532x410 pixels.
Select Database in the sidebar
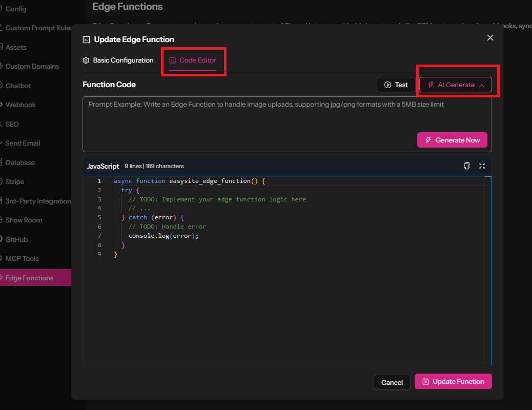(x=20, y=162)
